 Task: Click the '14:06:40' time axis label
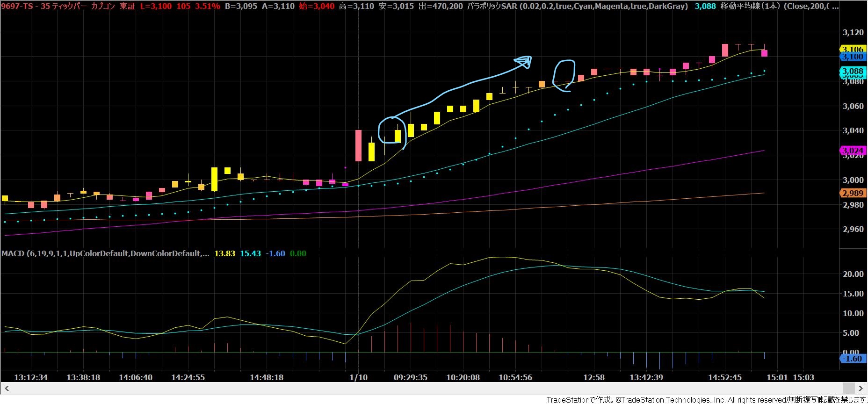coord(136,377)
